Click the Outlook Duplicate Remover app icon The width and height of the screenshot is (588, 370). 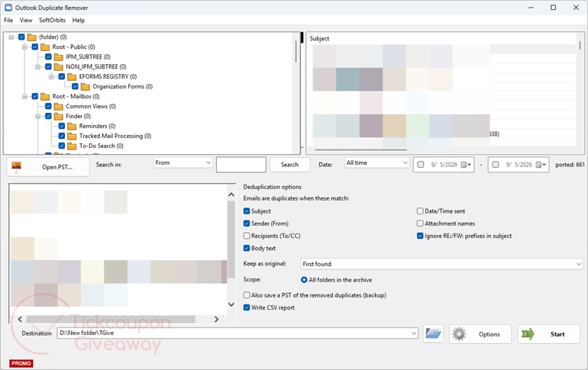8,8
